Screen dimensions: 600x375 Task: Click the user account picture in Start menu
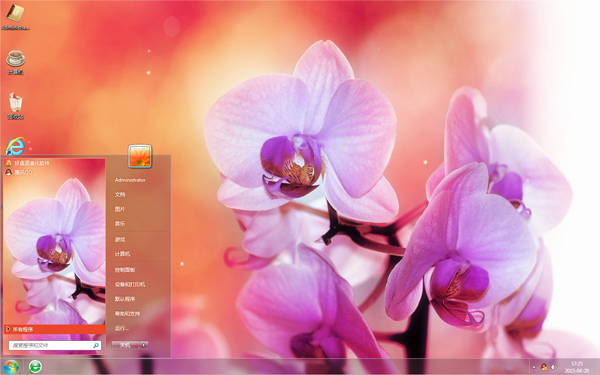140,156
